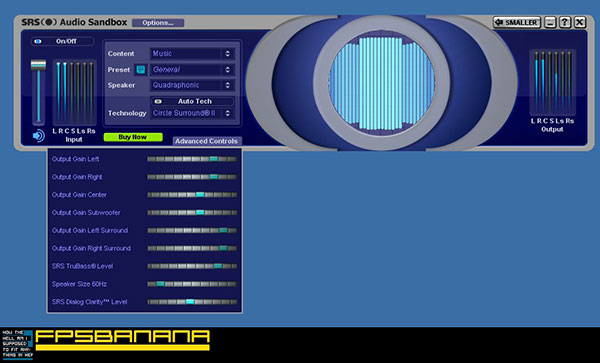Click the Input level meters panel
The image size is (600, 363).
click(x=74, y=93)
